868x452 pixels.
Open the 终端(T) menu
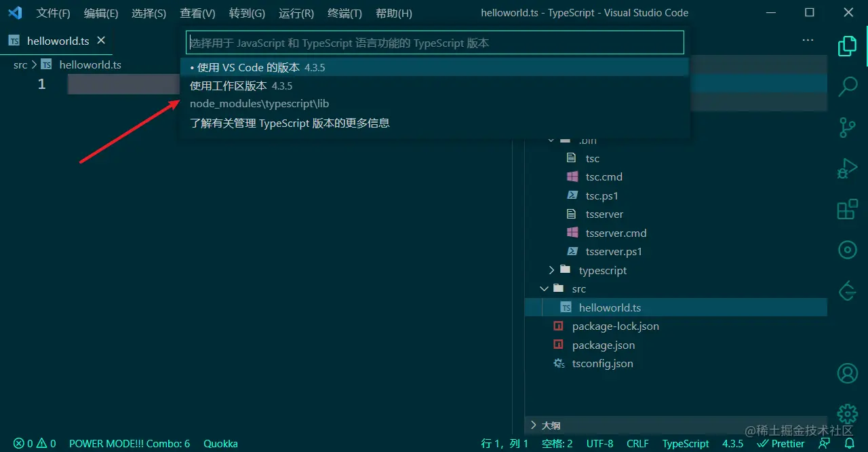[x=344, y=13]
